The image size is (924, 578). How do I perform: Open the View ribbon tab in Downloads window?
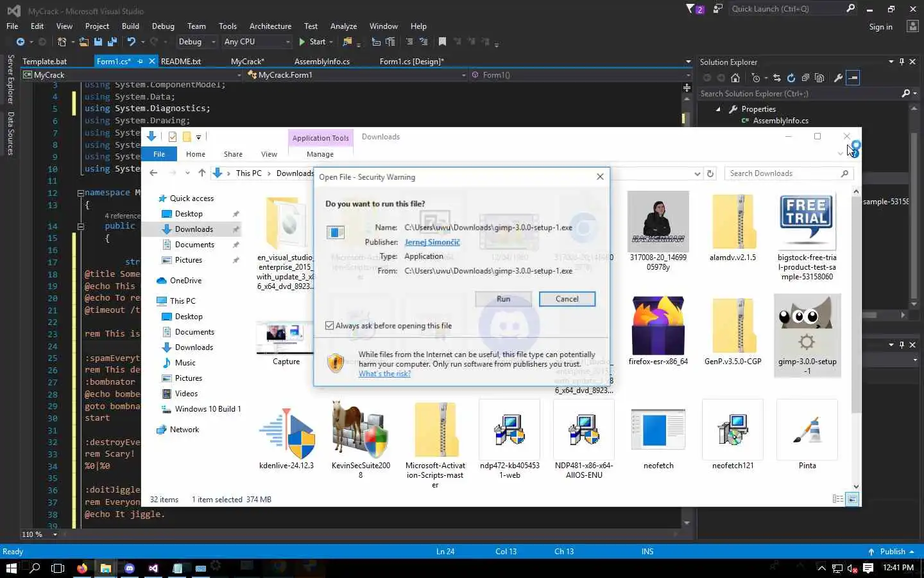(x=269, y=154)
